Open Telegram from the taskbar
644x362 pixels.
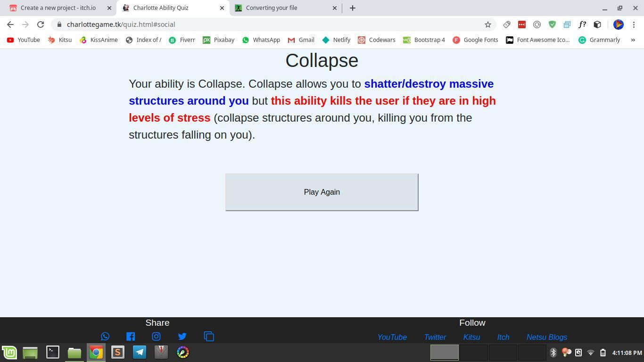(140, 352)
